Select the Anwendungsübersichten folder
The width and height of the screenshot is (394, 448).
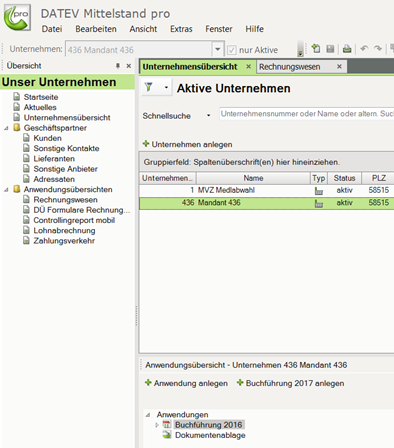68,190
